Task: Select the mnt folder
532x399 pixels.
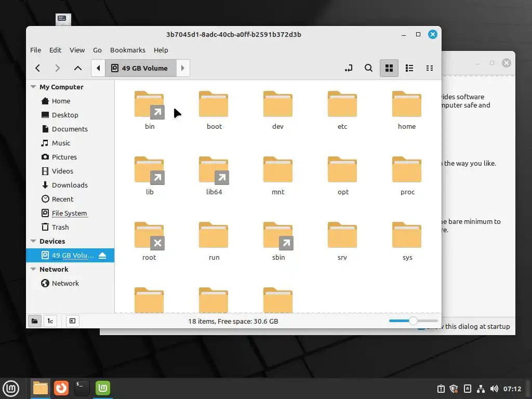Action: (278, 176)
